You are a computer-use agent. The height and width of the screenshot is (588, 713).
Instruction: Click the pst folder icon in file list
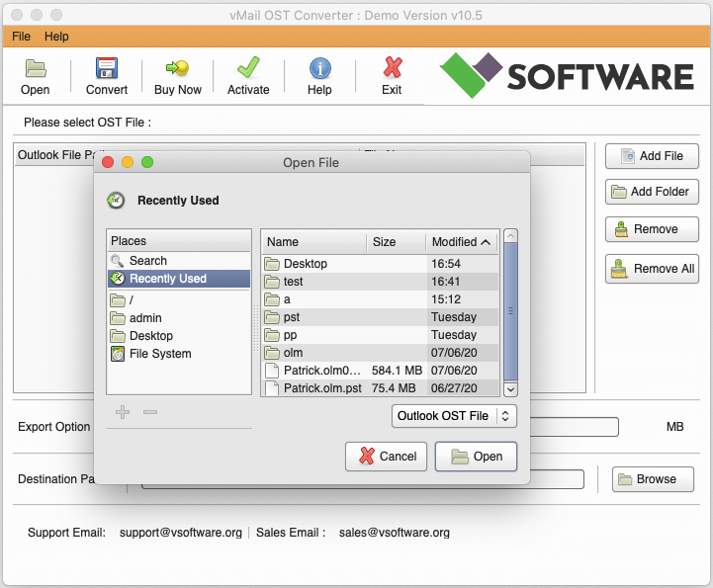click(272, 317)
